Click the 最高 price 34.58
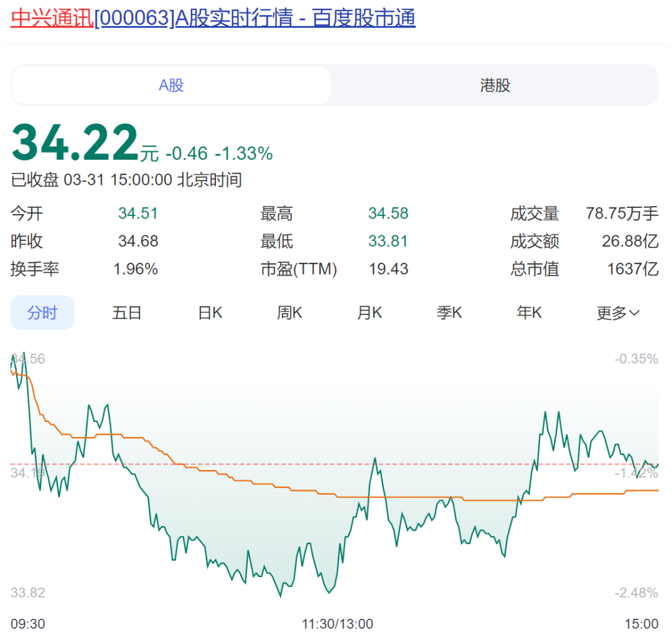Image resolution: width=672 pixels, height=635 pixels. (x=388, y=214)
